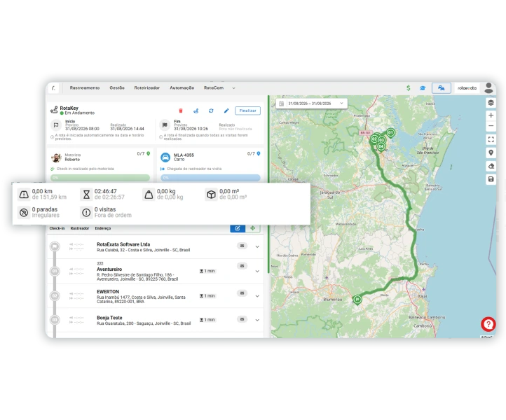506x420 pixels.
Task: Click the Endereço column header
Action: pos(102,228)
